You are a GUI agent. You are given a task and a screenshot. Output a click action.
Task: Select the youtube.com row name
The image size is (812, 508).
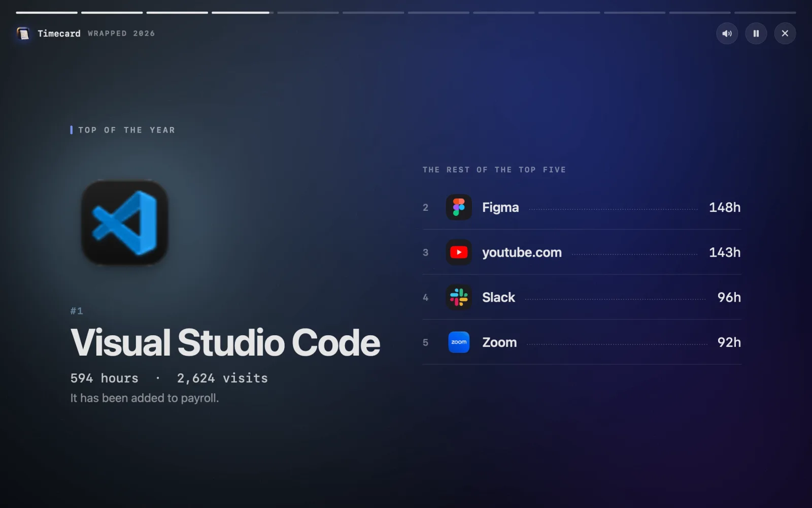point(522,252)
